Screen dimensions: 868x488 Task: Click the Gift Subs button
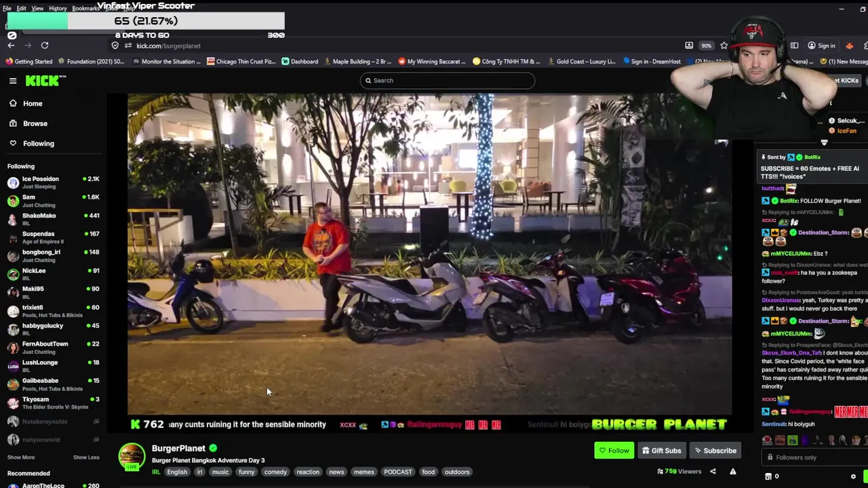click(661, 451)
